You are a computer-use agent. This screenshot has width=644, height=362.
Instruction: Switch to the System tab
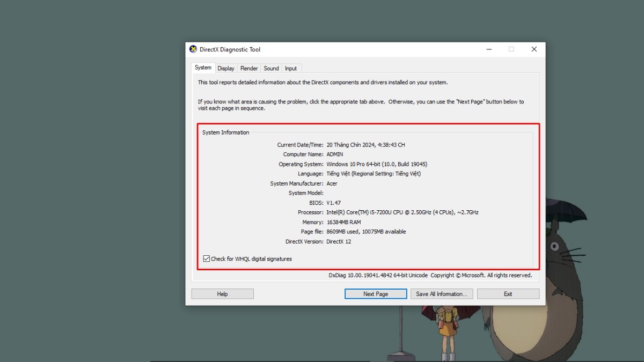coord(203,68)
